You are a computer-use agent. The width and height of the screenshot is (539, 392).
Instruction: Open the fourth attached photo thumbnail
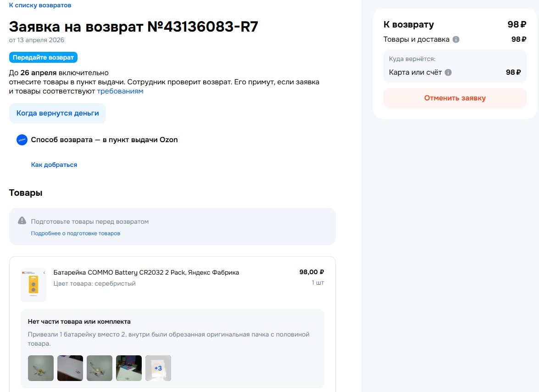(x=129, y=368)
